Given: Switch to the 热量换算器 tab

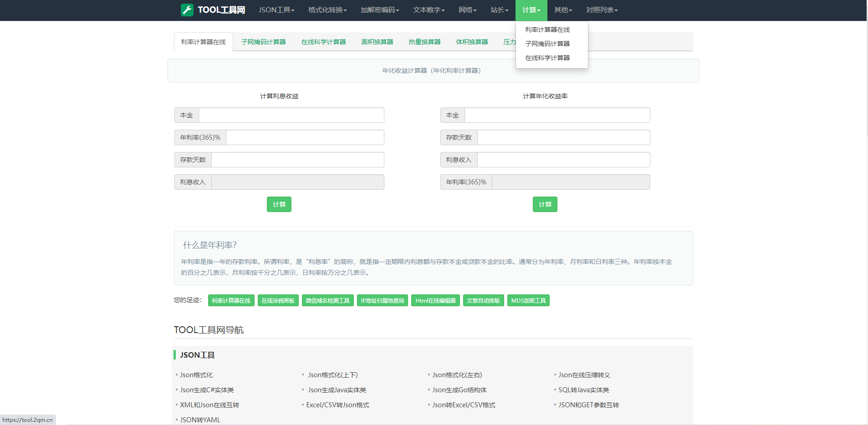Looking at the screenshot, I should point(424,41).
